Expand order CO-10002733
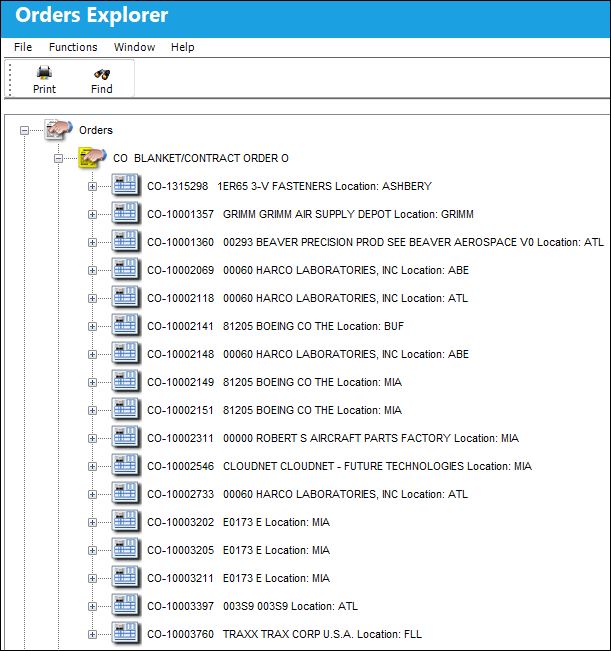Image resolution: width=611 pixels, height=651 pixels. [x=92, y=494]
